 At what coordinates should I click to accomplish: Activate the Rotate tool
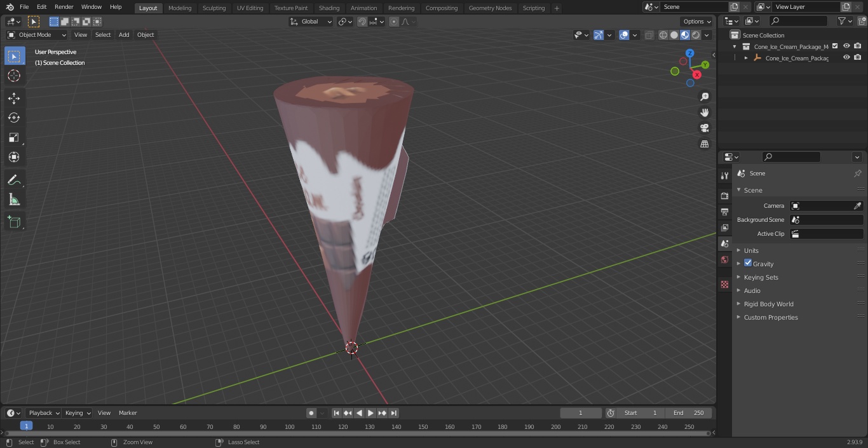tap(14, 118)
